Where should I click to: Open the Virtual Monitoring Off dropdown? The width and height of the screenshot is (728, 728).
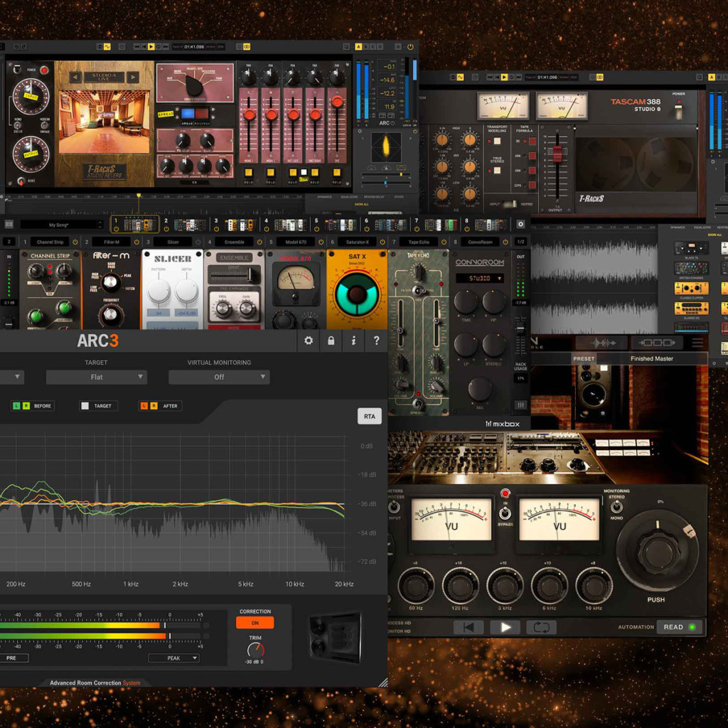click(219, 377)
